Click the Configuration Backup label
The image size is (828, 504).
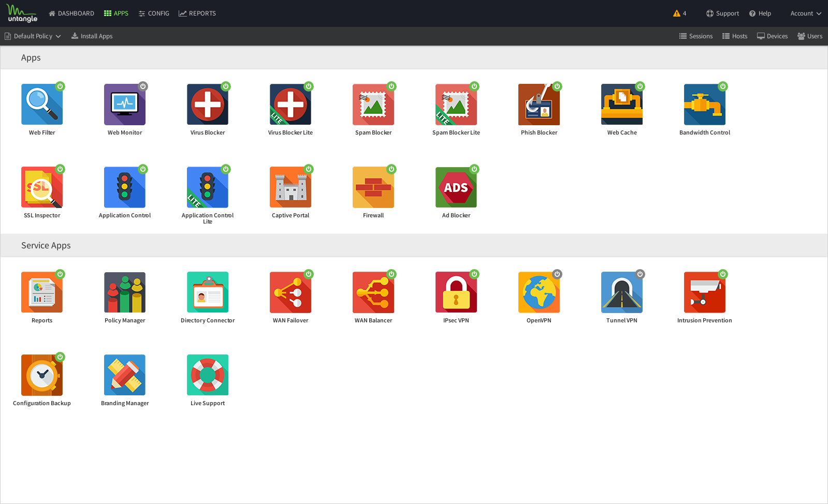(42, 403)
